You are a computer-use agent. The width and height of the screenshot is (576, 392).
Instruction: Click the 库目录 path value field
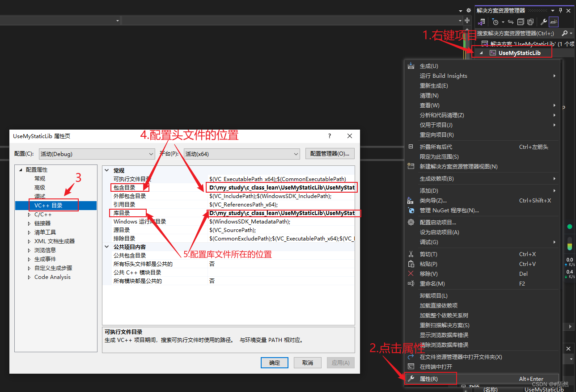282,213
